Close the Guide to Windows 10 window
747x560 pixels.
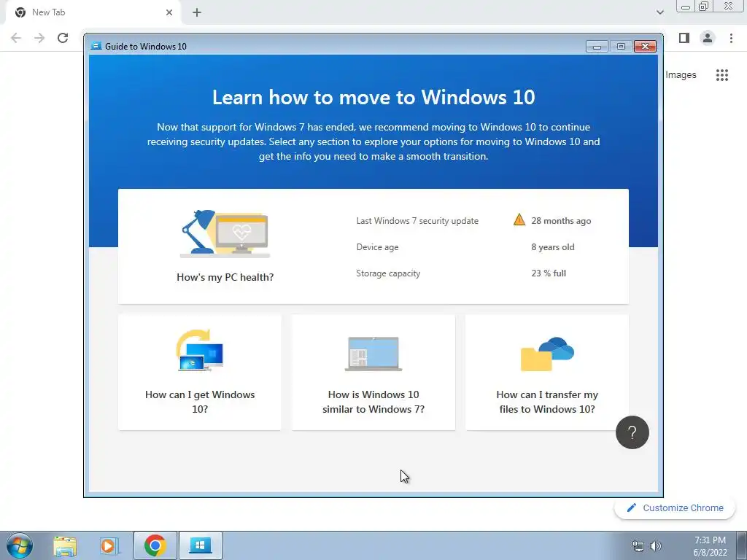pyautogui.click(x=645, y=46)
